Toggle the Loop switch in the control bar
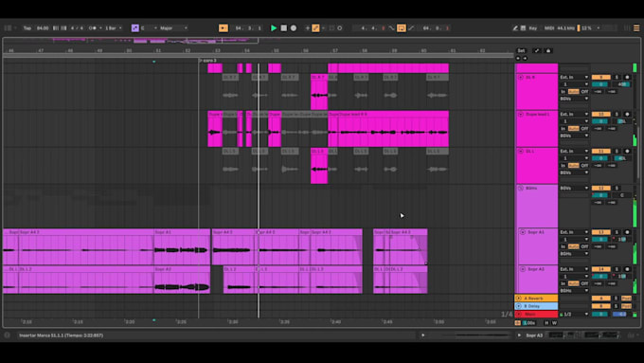Image resolution: width=644 pixels, height=363 pixels. (402, 27)
